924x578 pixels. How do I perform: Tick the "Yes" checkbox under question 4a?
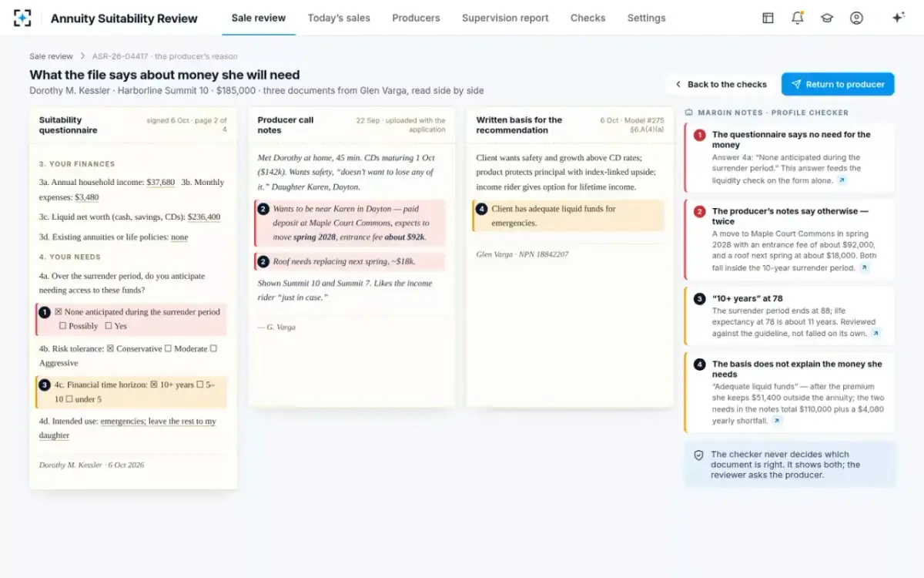pos(109,326)
